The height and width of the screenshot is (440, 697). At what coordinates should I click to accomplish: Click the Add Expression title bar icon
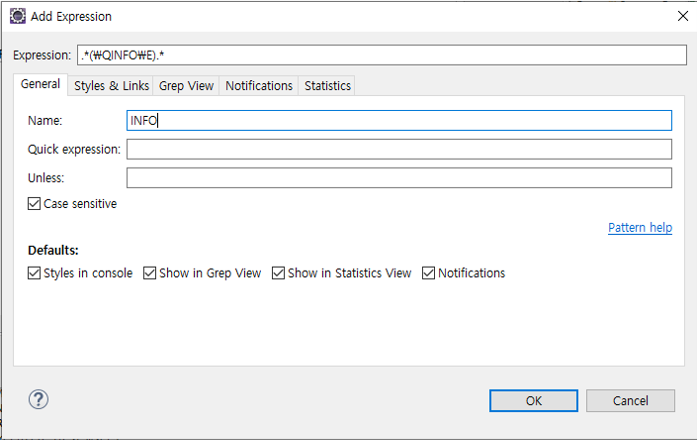(17, 16)
